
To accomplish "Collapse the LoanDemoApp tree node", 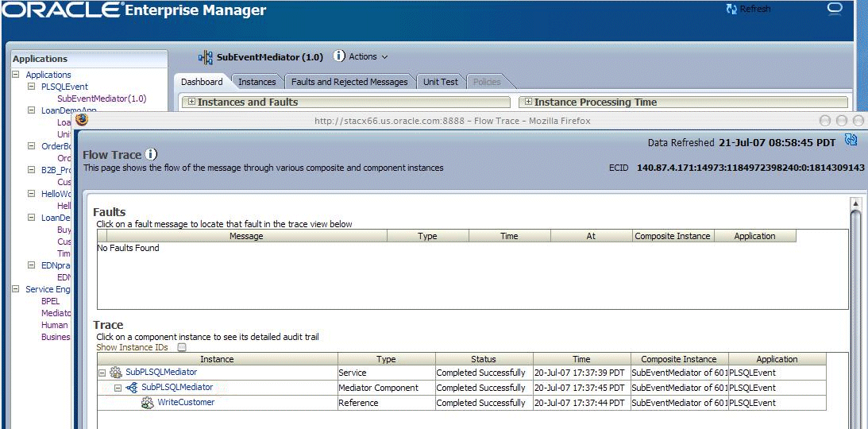I will point(31,110).
